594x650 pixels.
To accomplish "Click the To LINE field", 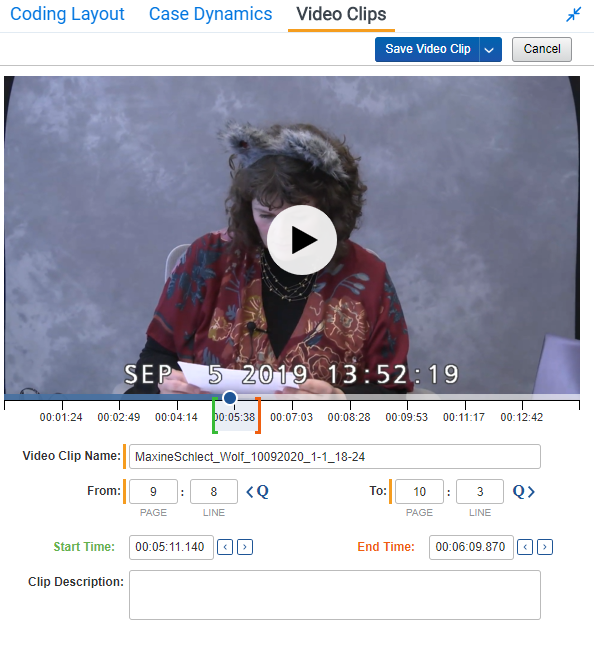I will pyautogui.click(x=480, y=492).
